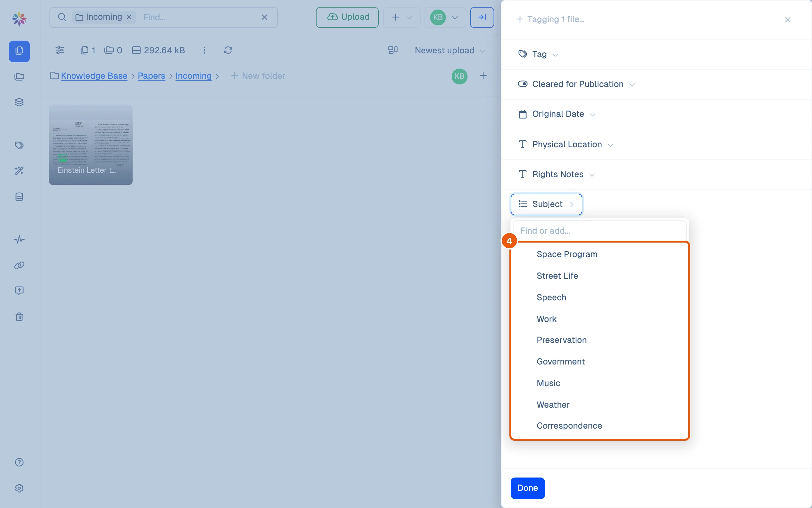
Task: Select the Einstein Letter thumbnail
Action: coord(91,145)
